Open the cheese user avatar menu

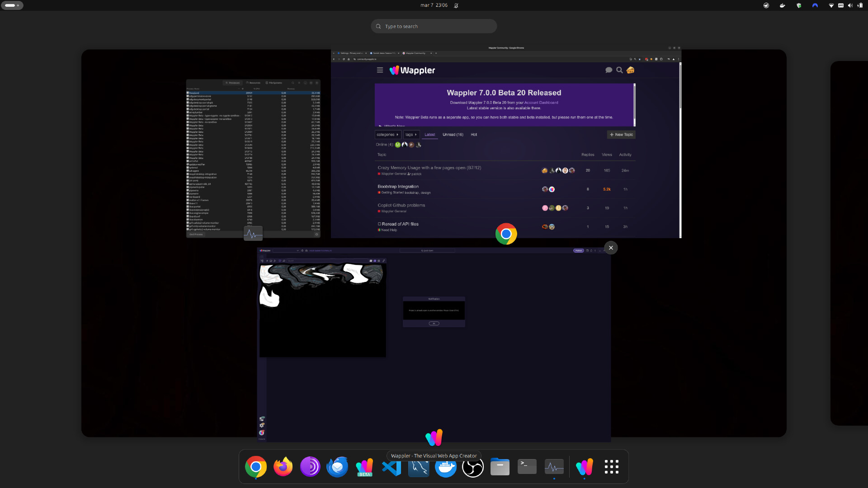[x=631, y=70]
